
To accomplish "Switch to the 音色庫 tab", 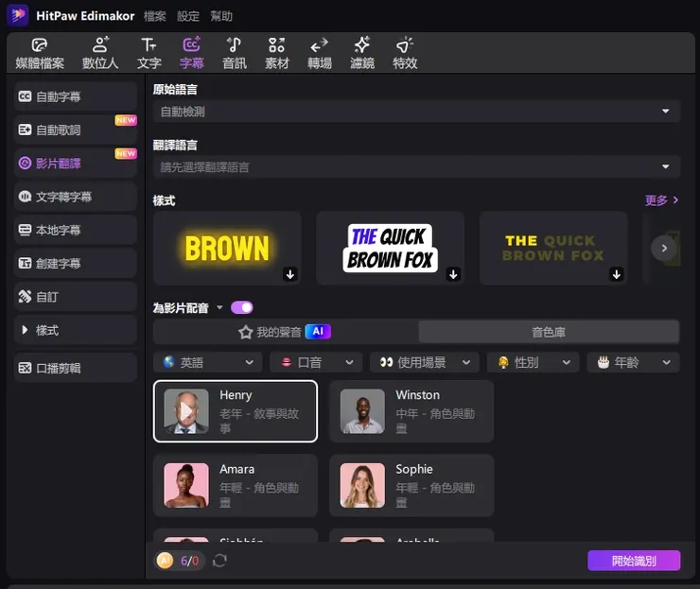I will [549, 332].
